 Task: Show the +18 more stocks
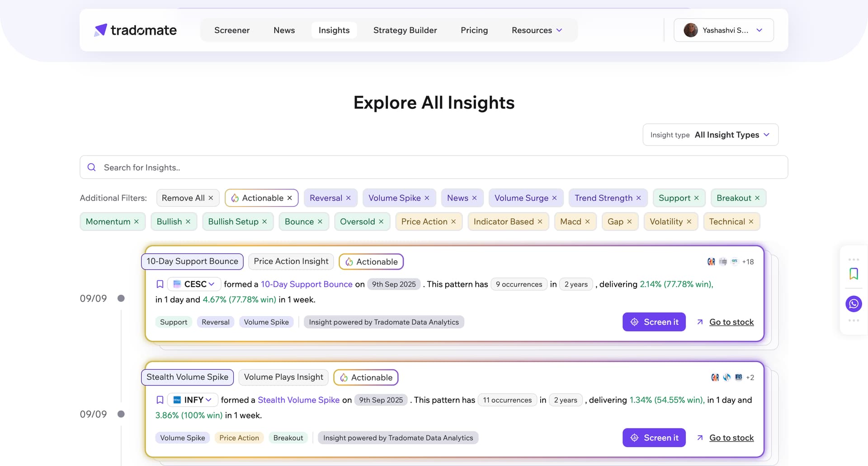tap(748, 262)
